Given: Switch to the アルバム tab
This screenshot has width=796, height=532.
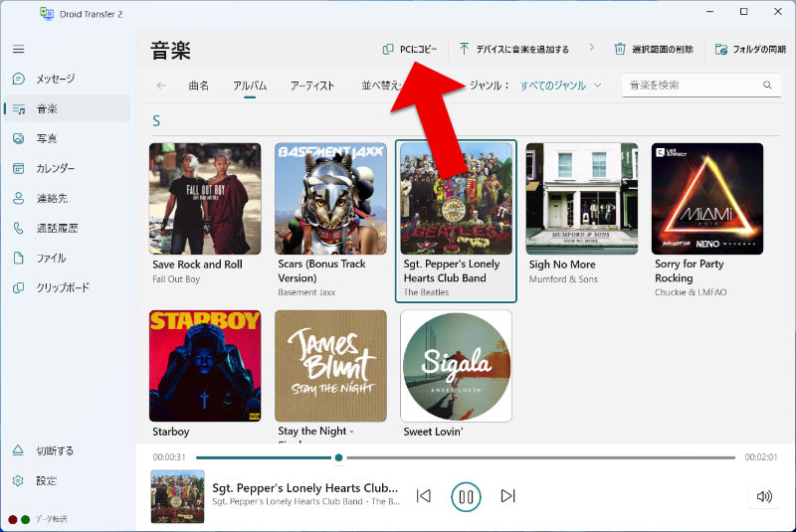Looking at the screenshot, I should 250,86.
